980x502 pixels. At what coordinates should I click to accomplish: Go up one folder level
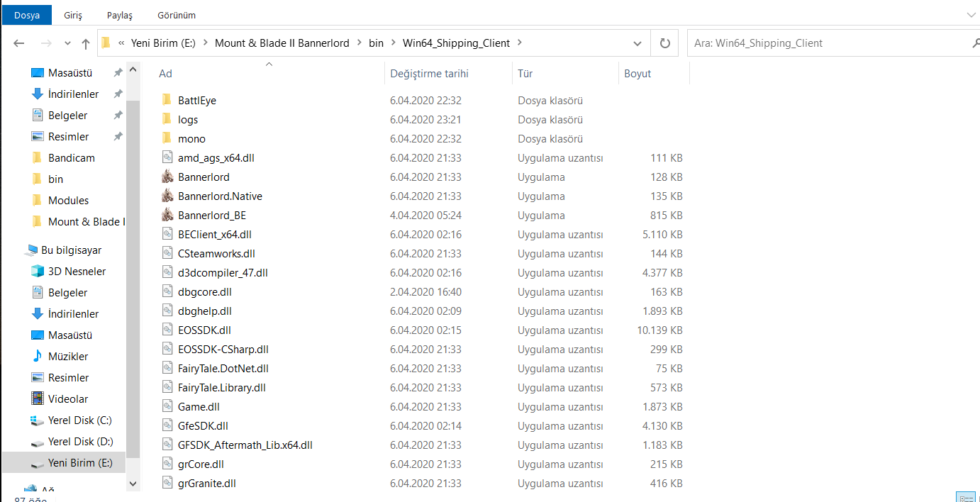point(85,43)
